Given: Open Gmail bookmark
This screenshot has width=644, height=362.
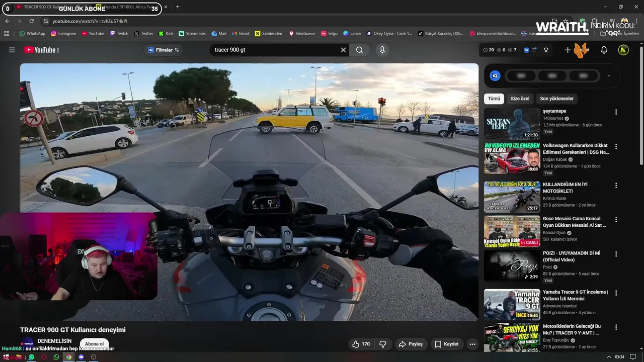Looking at the screenshot, I should coord(240,33).
